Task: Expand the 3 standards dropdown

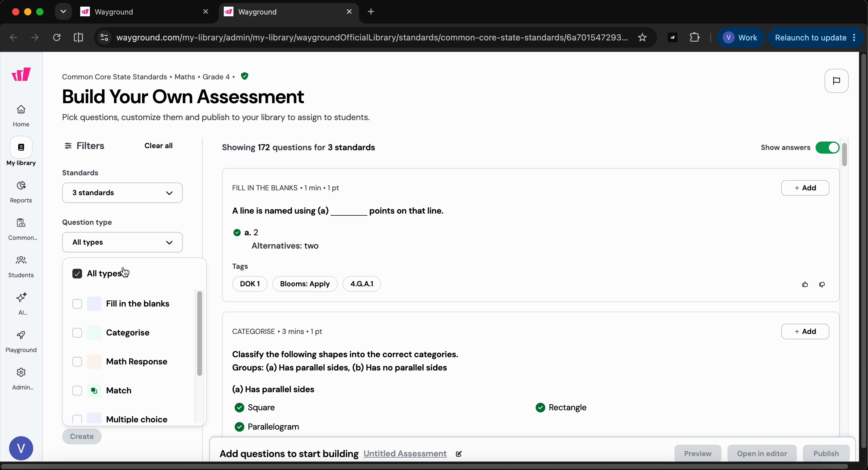Action: [x=122, y=193]
